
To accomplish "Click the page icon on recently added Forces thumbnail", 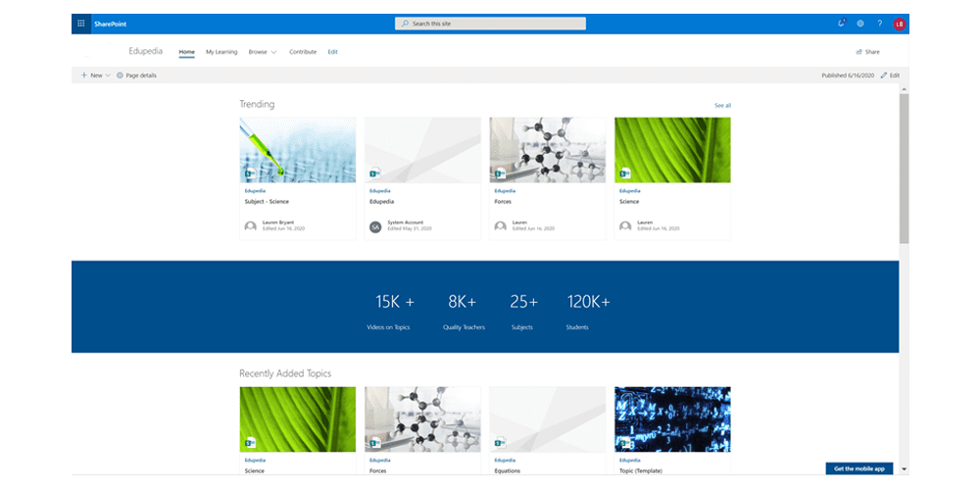I will tap(375, 443).
